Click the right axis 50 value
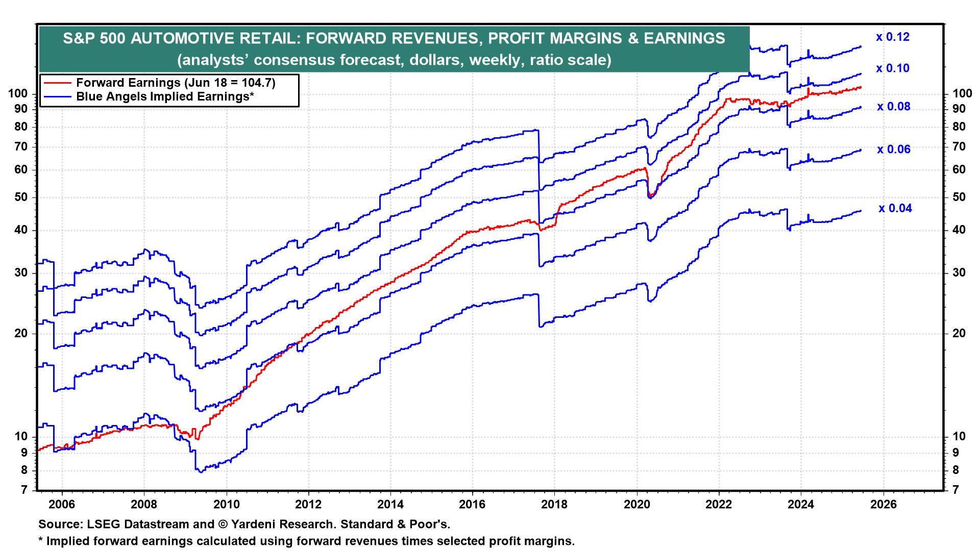 pos(958,197)
